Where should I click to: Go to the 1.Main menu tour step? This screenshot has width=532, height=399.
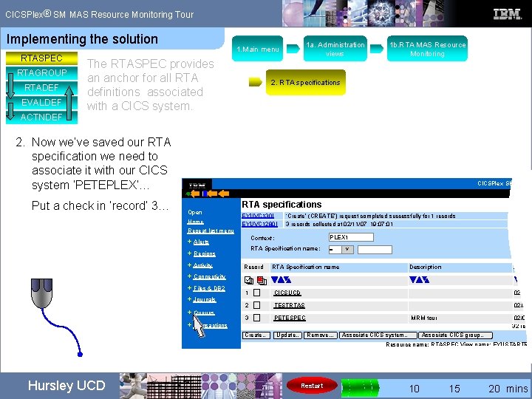coord(258,49)
